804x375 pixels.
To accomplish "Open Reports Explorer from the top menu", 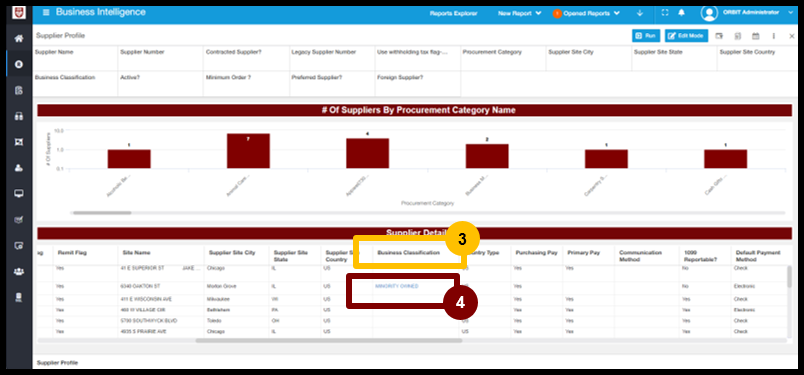I will 453,13.
